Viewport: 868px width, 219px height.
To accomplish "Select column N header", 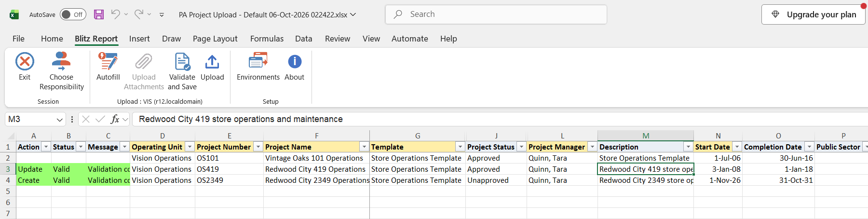I will pyautogui.click(x=718, y=136).
